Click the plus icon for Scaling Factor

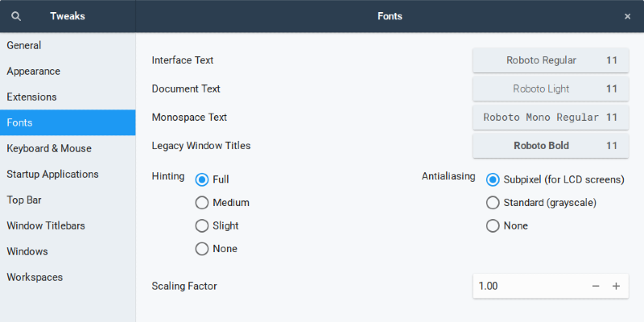(616, 286)
